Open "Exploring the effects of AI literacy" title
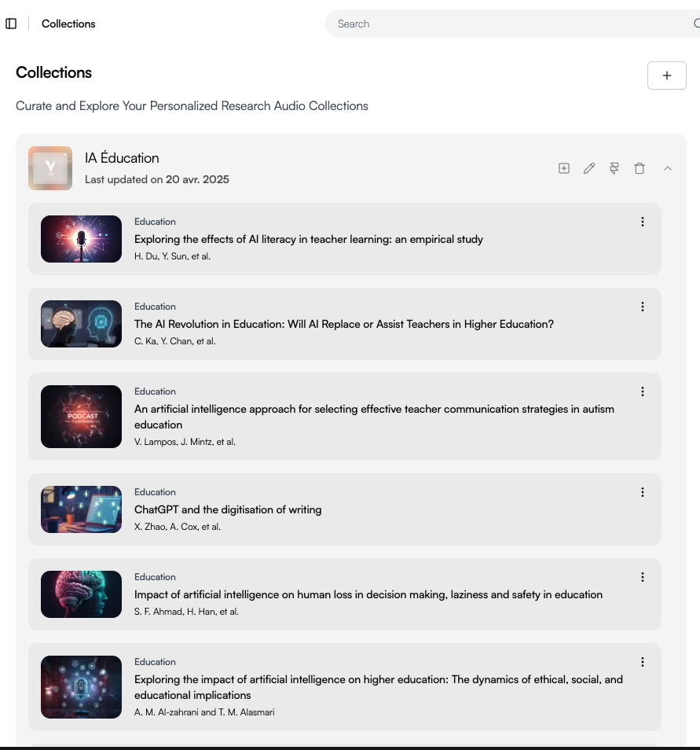The image size is (700, 750). coord(309,239)
